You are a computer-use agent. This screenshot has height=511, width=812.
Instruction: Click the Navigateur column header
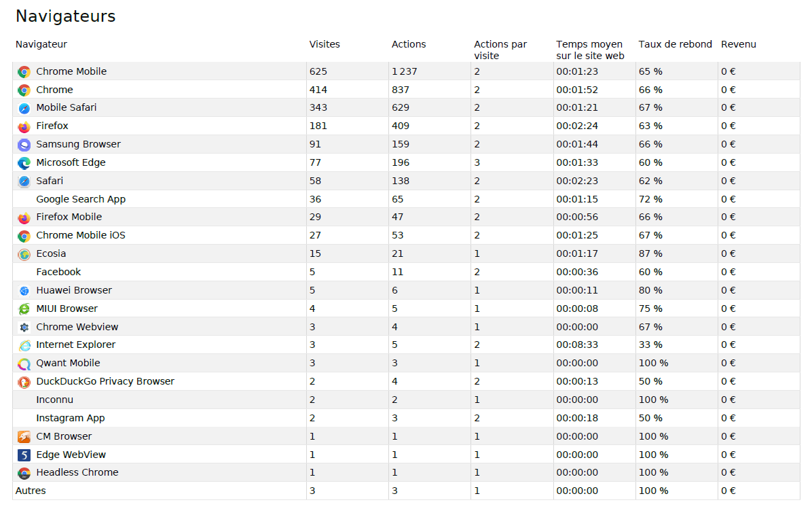point(41,44)
